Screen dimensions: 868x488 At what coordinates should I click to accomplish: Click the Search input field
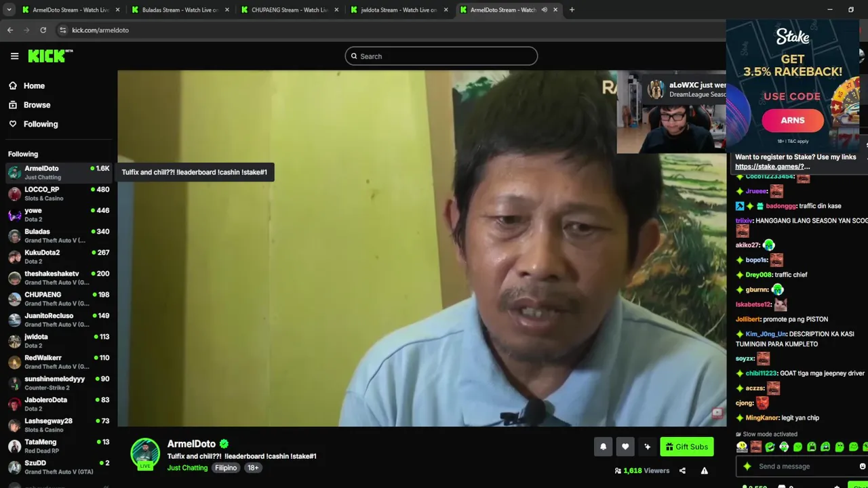pyautogui.click(x=441, y=56)
